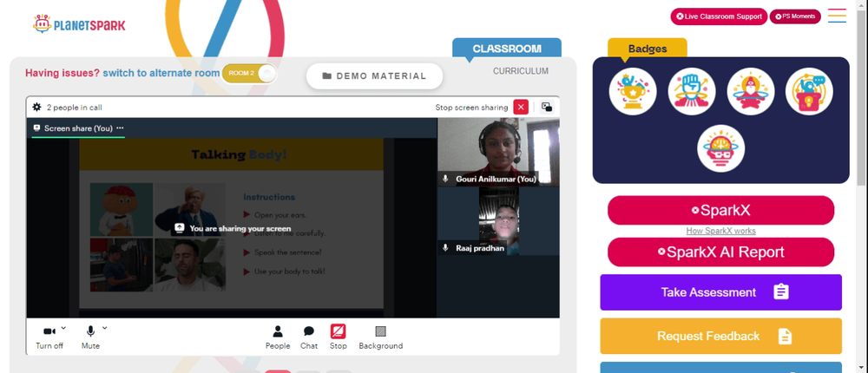This screenshot has width=868, height=373.
Task: Select the brain with glasses badge
Action: (x=720, y=148)
